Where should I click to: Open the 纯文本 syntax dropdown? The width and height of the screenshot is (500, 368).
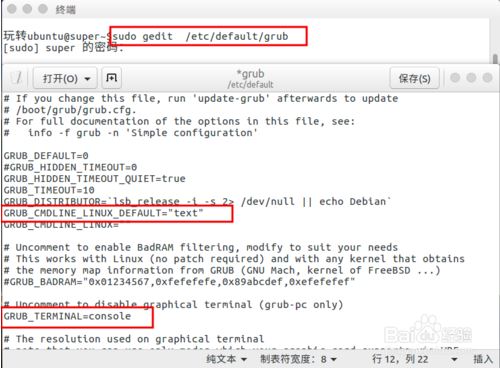point(226,359)
